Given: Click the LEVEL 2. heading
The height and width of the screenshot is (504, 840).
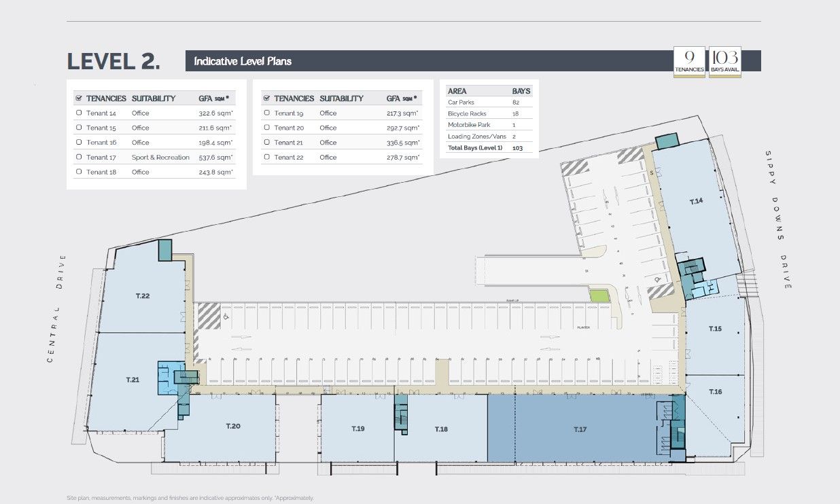Looking at the screenshot, I should [x=113, y=61].
